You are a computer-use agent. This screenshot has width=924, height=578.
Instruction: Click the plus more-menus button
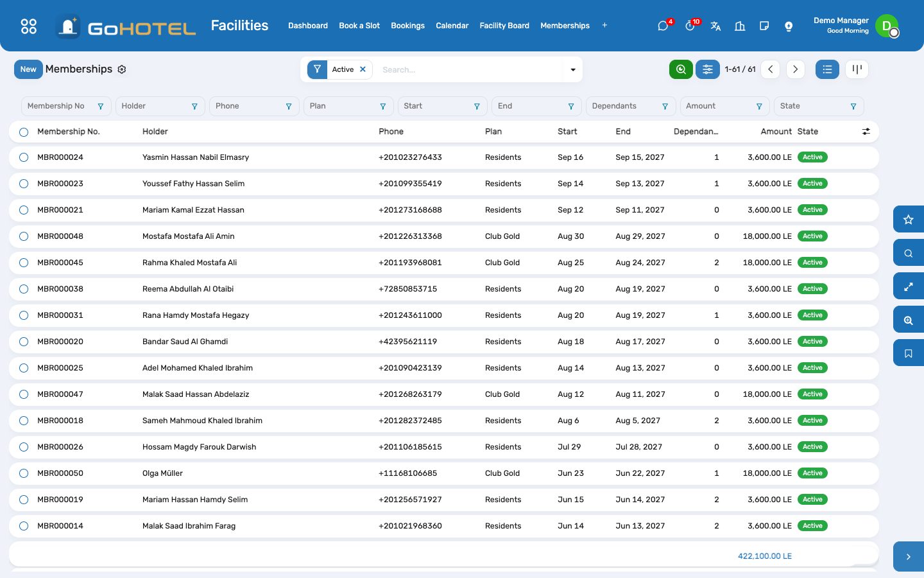(x=604, y=26)
